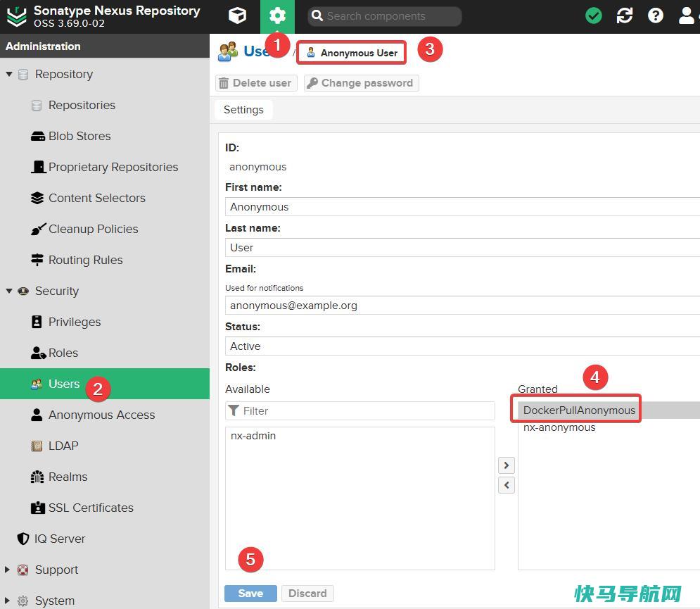Open the help question mark icon

click(x=656, y=16)
